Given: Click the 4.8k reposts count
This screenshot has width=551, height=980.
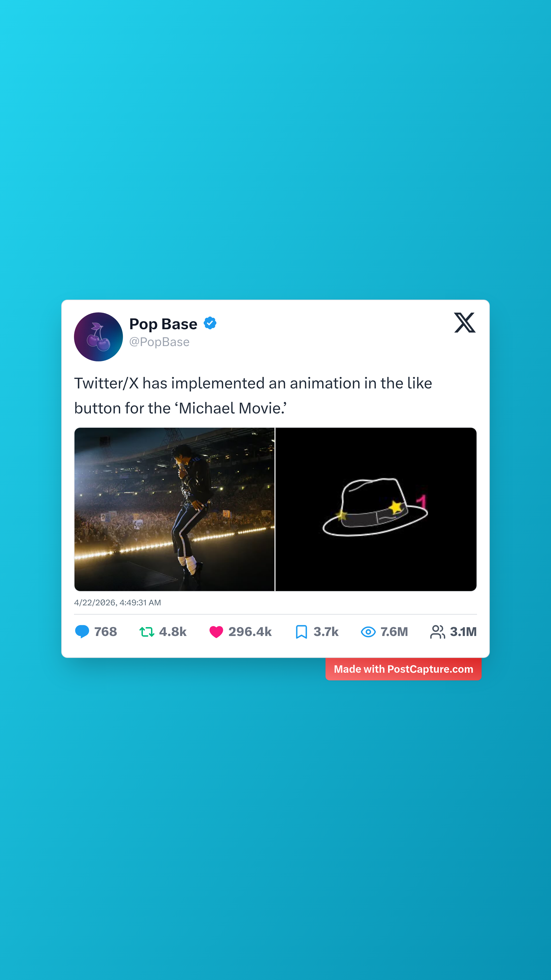Looking at the screenshot, I should pos(173,632).
